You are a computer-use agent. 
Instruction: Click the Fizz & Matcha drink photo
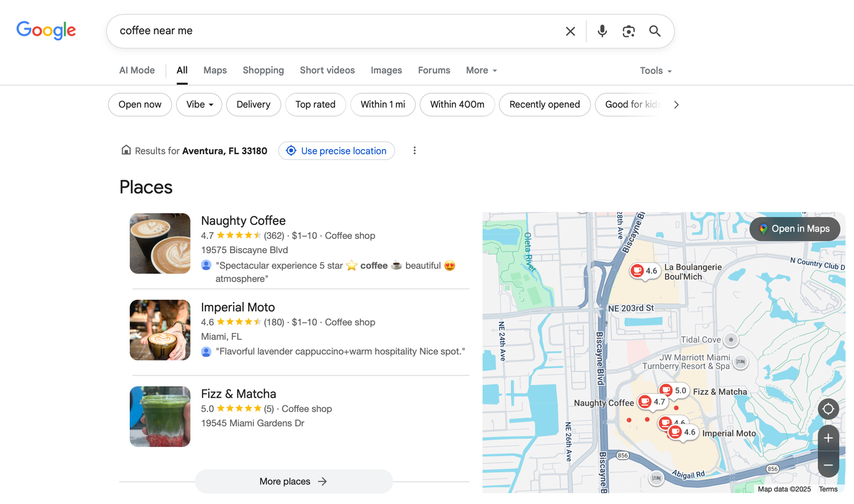click(x=160, y=416)
